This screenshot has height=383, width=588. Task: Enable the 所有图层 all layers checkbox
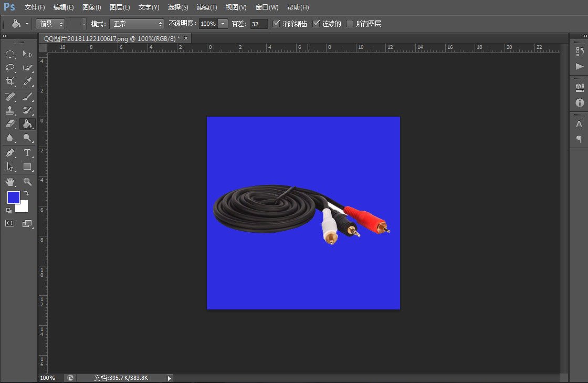(350, 24)
